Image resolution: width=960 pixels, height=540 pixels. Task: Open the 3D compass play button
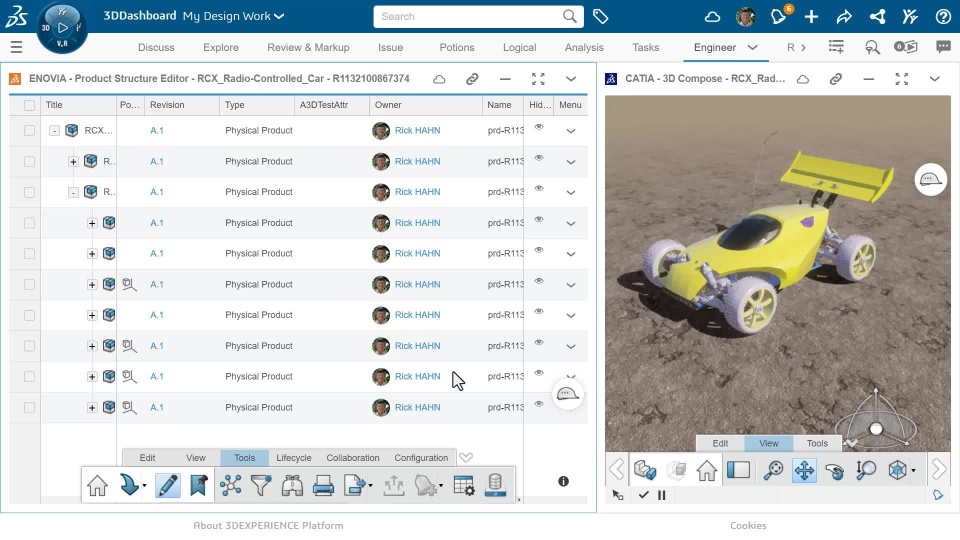[62, 28]
